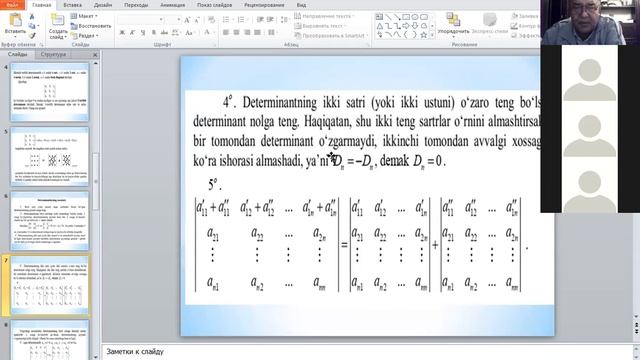The width and height of the screenshot is (640, 360).
Task: Switch to the Вставка ribbon tab
Action: [x=73, y=5]
